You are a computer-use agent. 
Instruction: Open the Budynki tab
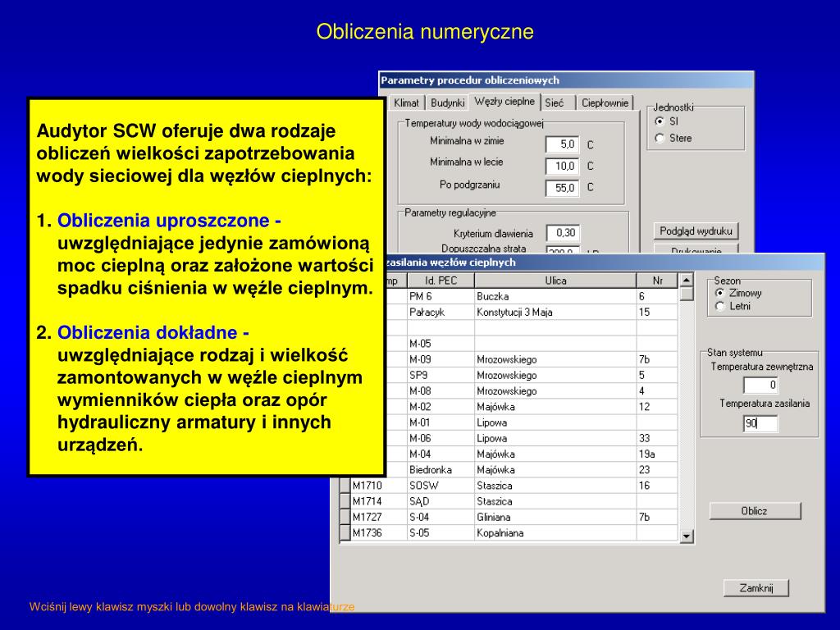click(x=447, y=103)
